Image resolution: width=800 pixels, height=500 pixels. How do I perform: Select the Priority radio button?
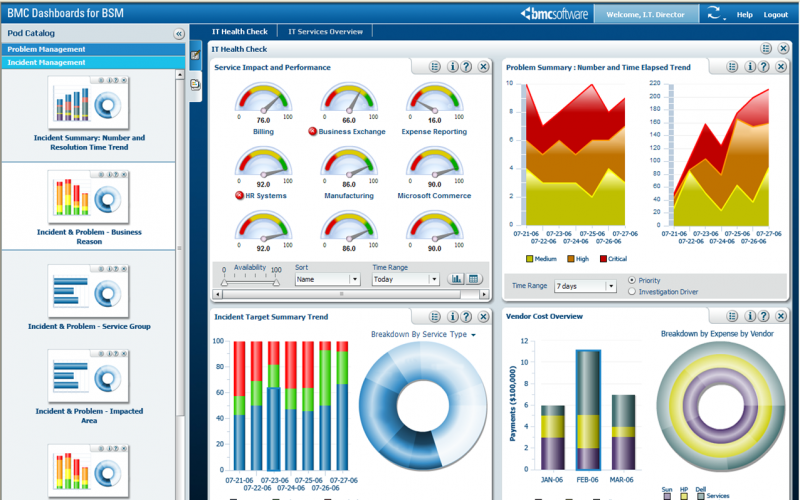632,280
